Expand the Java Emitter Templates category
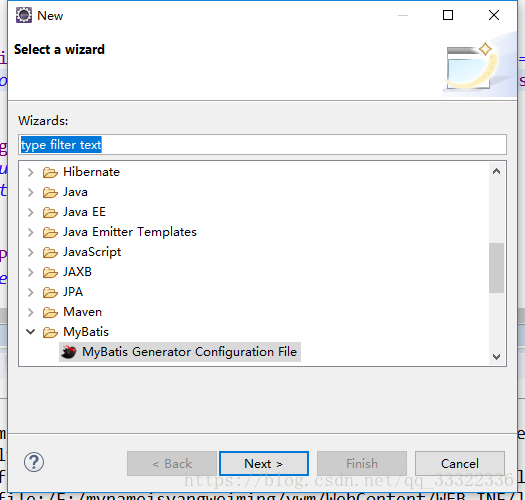 [x=30, y=232]
